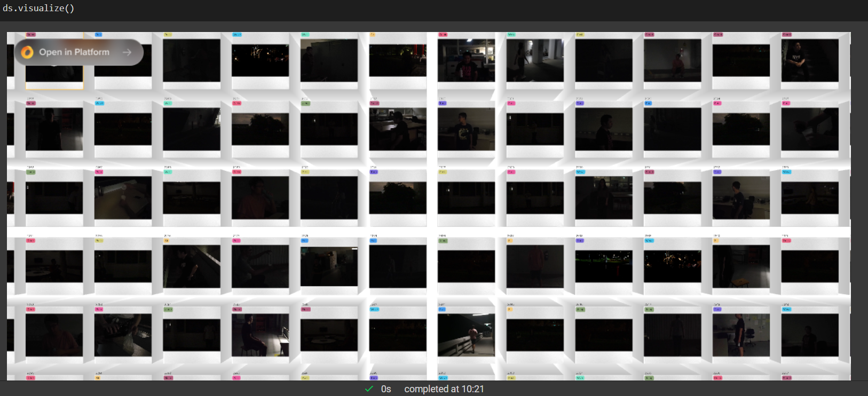
Task: Click the orange Activeloop logo icon
Action: [27, 52]
